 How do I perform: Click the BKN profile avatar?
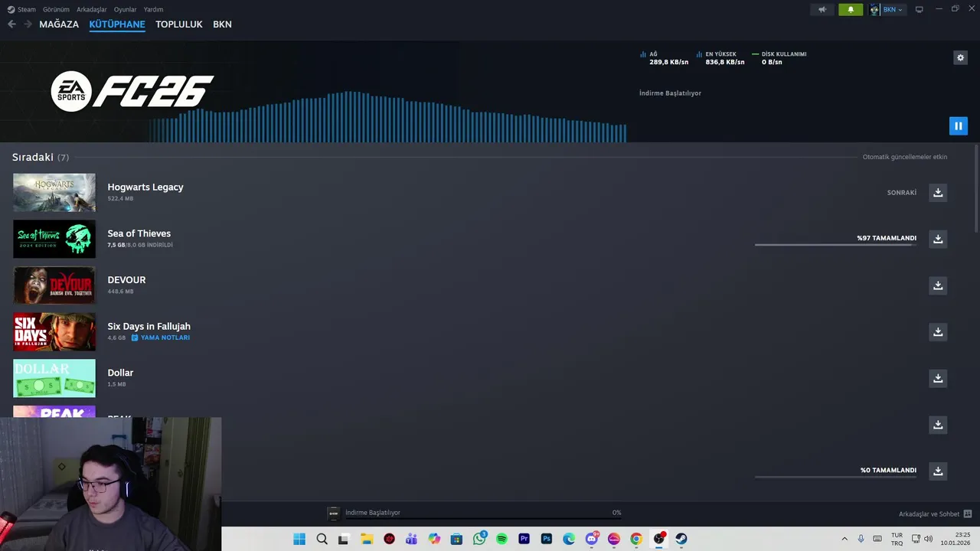pos(874,10)
